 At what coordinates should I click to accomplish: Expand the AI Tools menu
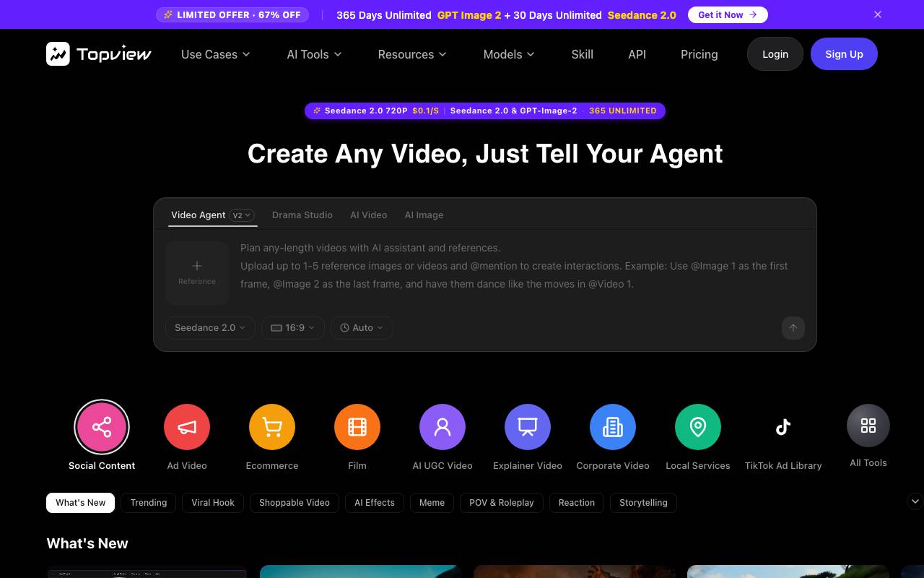314,54
